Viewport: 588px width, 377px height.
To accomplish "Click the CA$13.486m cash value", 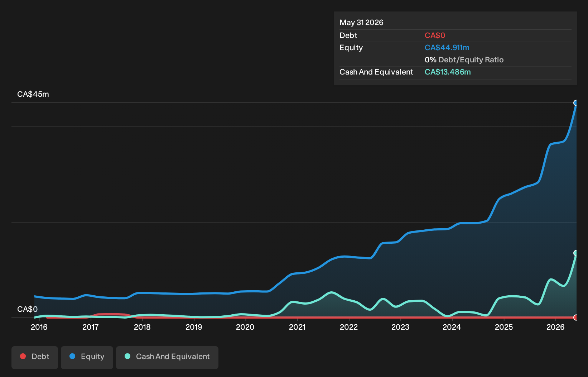I will (448, 72).
